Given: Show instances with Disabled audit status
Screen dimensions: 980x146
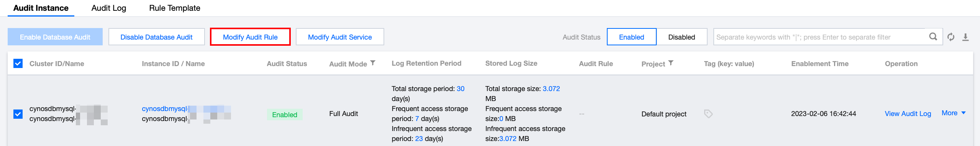Looking at the screenshot, I should coord(682,37).
